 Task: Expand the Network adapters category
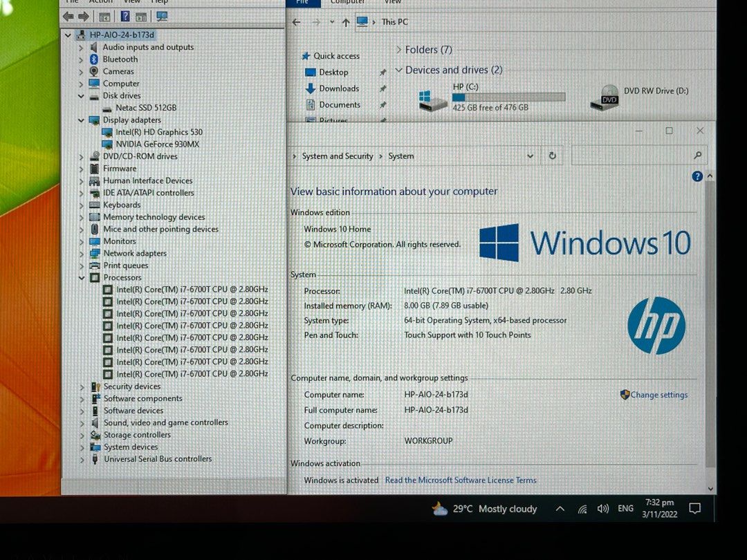coord(80,253)
